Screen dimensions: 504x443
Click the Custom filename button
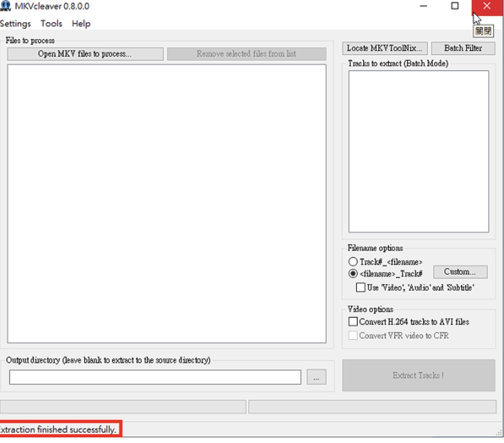click(460, 272)
